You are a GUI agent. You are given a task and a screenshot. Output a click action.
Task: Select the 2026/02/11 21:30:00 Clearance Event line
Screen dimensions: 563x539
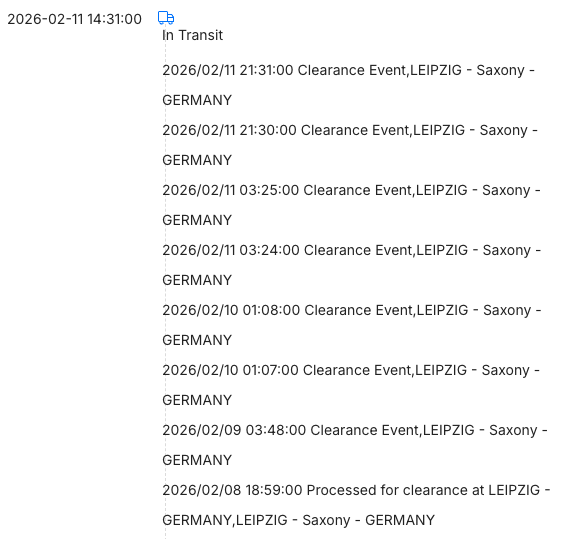tap(350, 145)
